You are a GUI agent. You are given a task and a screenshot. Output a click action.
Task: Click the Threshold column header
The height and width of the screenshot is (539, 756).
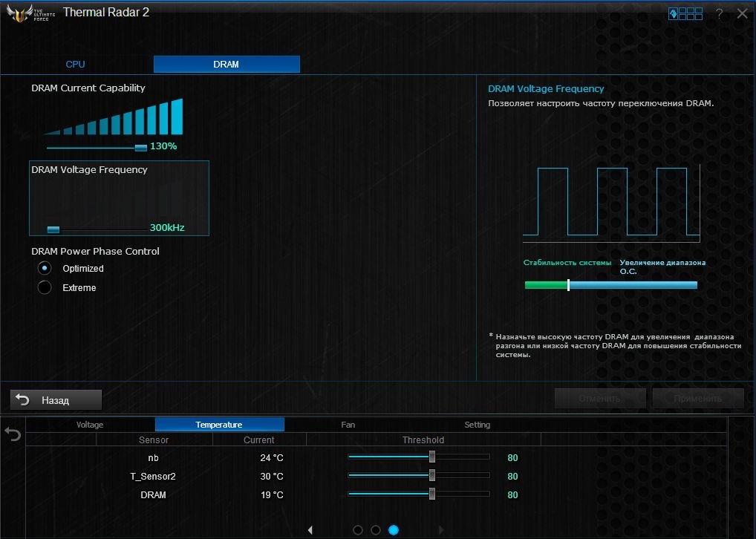pos(423,440)
